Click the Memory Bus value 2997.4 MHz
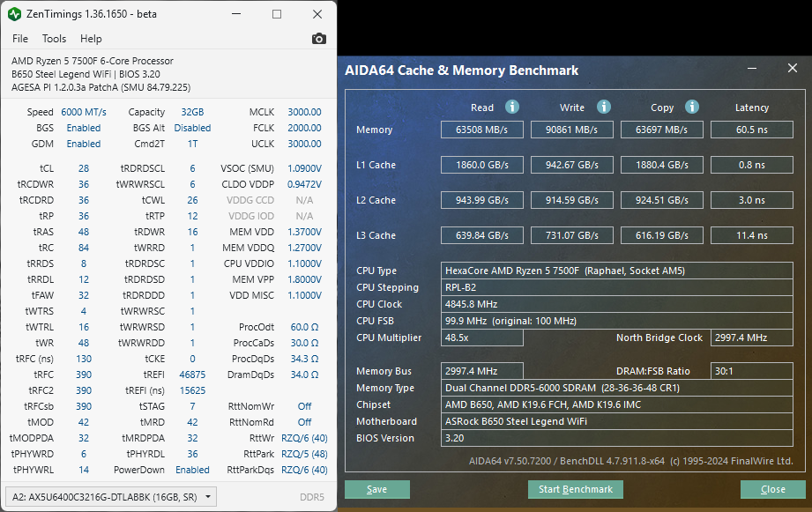The width and height of the screenshot is (812, 512). click(482, 371)
